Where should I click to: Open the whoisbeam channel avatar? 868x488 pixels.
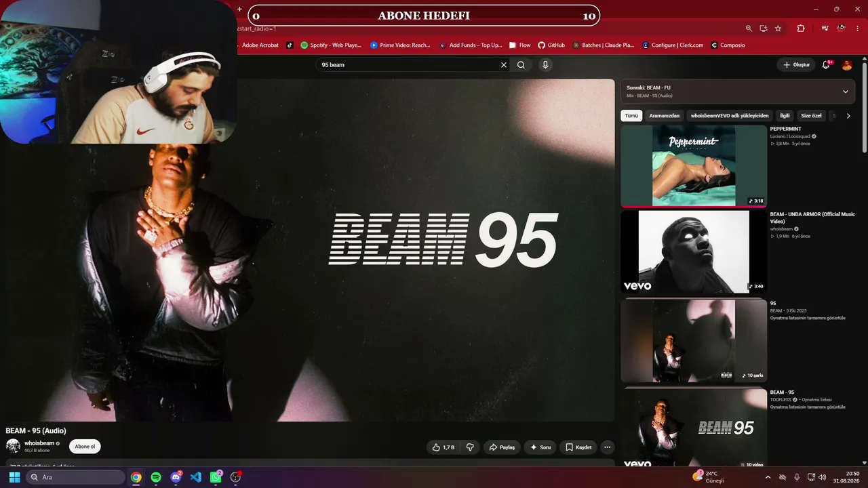[13, 446]
